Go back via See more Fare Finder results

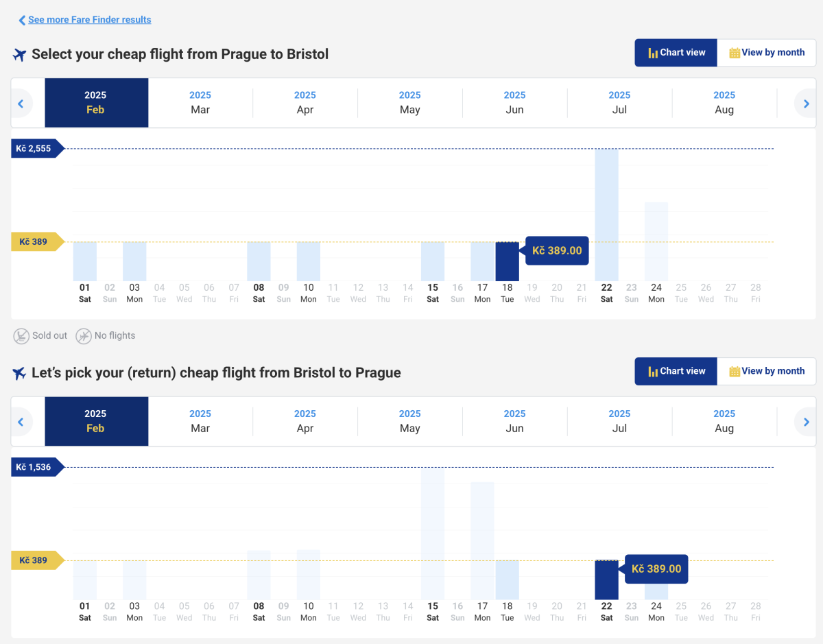[x=89, y=20]
